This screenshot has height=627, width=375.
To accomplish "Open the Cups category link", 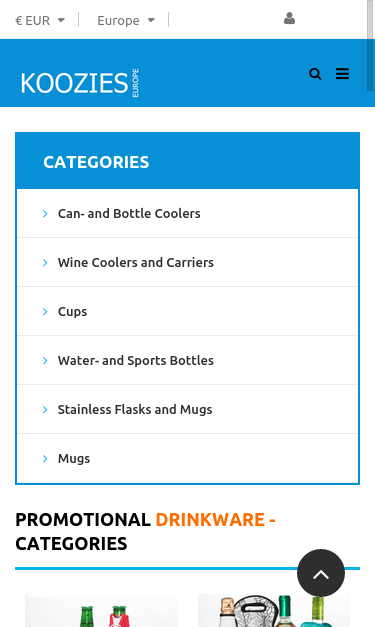I will click(72, 312).
